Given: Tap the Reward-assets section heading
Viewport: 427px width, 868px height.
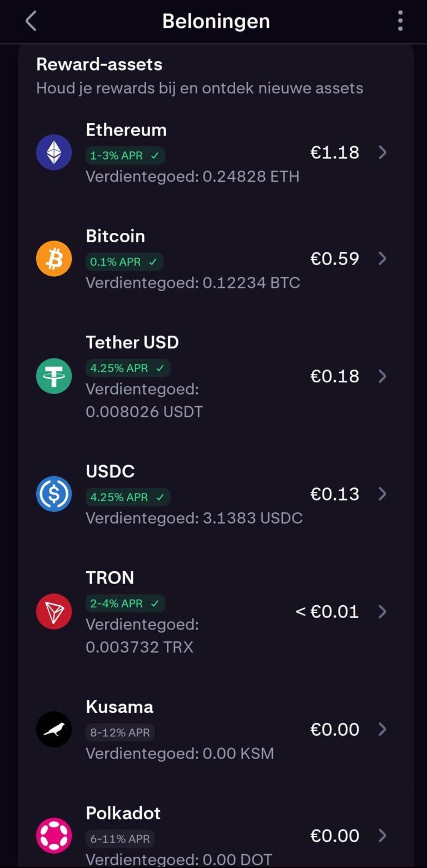Looking at the screenshot, I should tap(99, 64).
